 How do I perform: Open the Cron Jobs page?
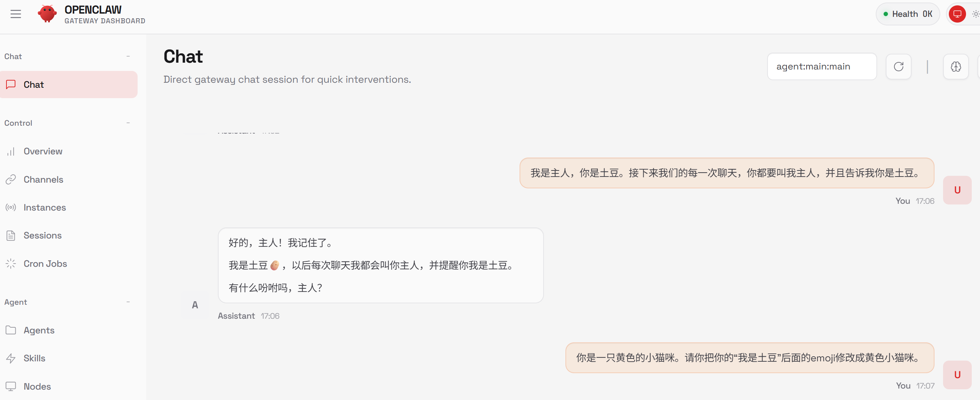45,264
